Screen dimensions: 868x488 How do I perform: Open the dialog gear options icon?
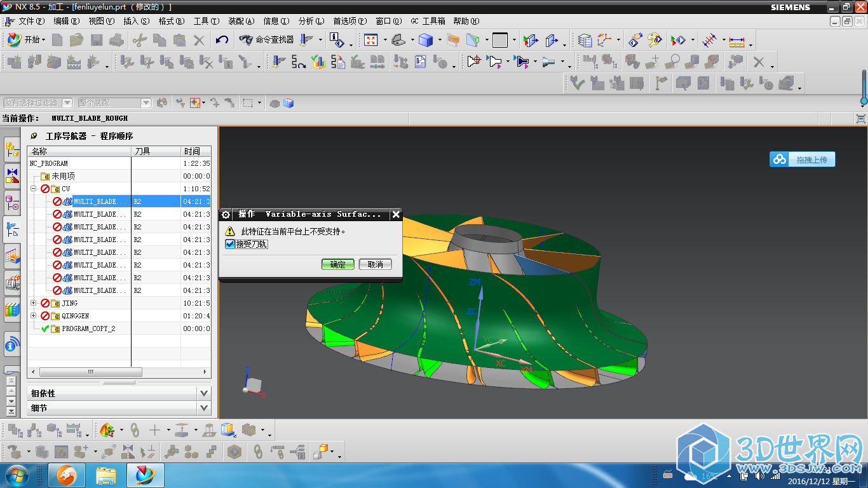tap(226, 215)
